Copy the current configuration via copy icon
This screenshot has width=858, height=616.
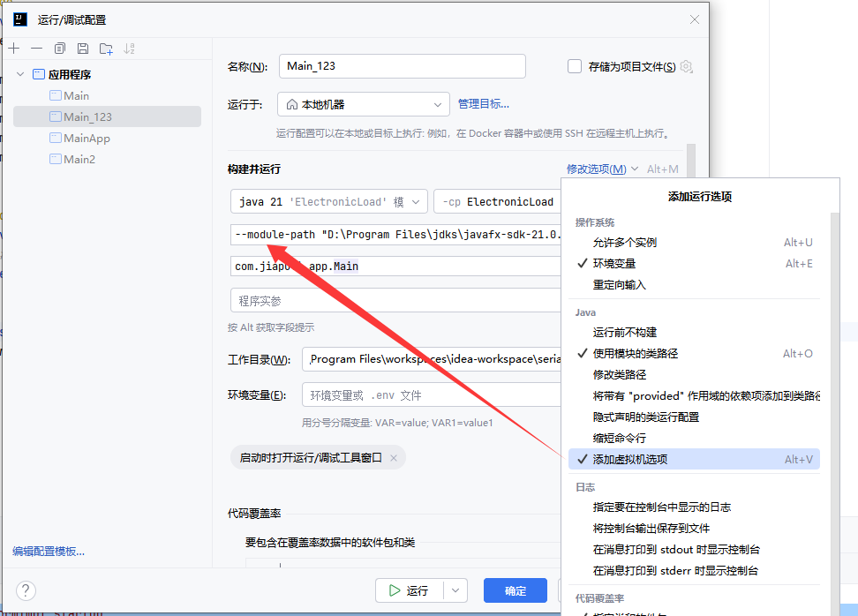pos(58,49)
